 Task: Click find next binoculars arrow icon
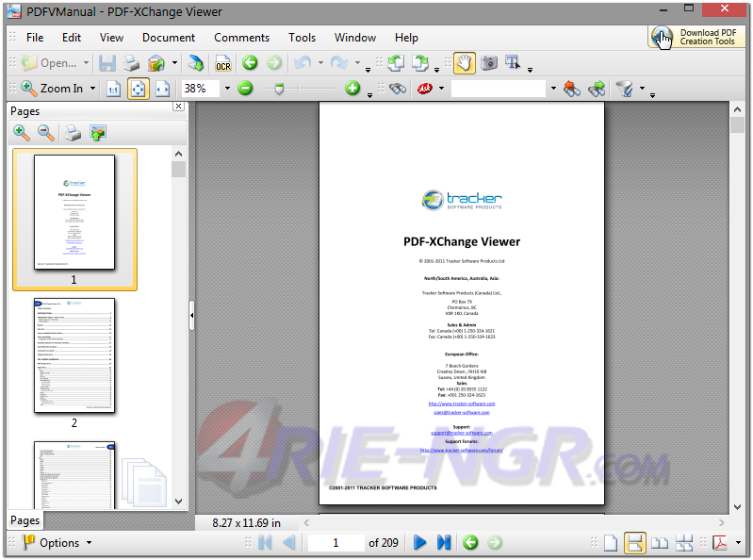(x=597, y=89)
